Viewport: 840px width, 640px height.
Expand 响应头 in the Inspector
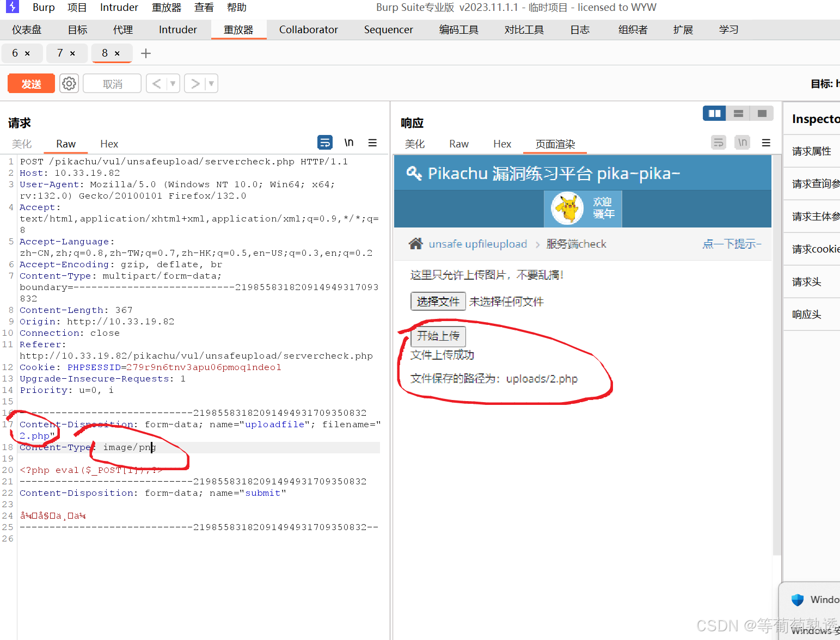pos(812,315)
